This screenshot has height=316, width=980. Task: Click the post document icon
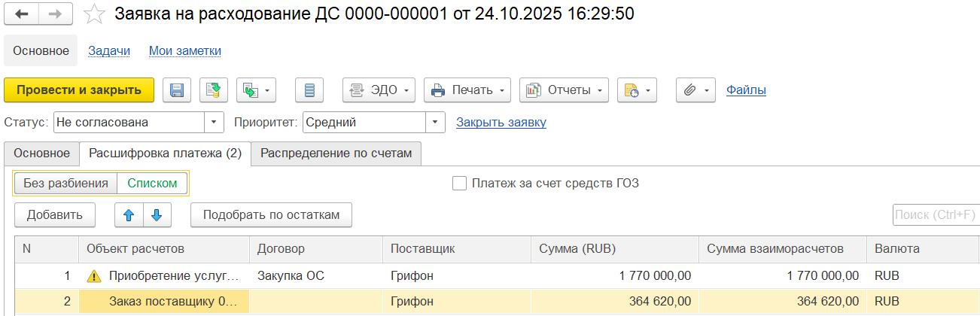[214, 90]
